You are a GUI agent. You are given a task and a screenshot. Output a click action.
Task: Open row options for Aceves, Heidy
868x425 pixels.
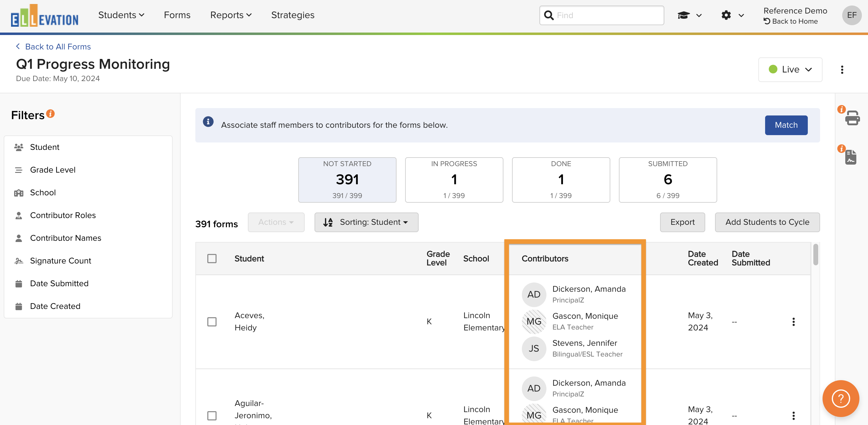[793, 322]
